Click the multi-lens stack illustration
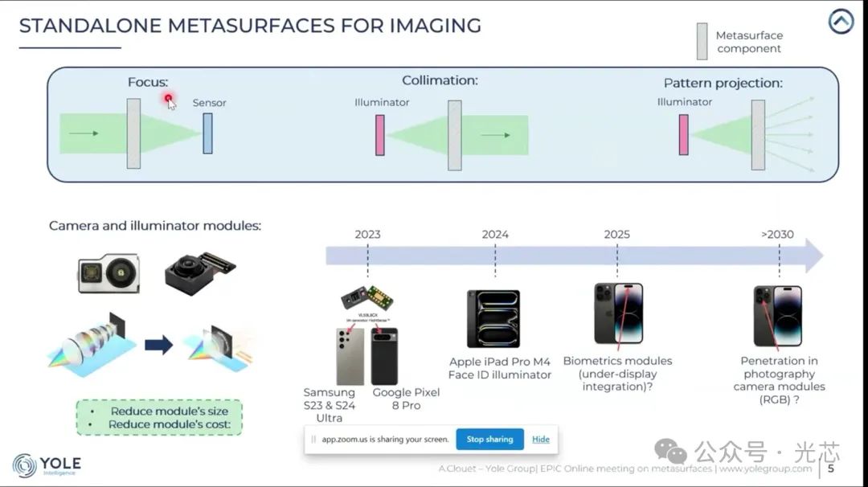The image size is (868, 487). pyautogui.click(x=92, y=346)
